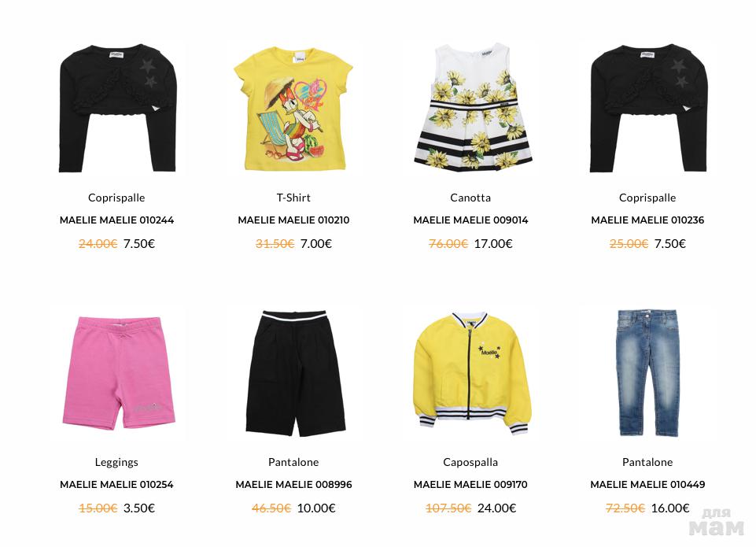Open the black Coprispalle 010236 product image
Image resolution: width=756 pixels, height=547 pixels.
(x=647, y=108)
